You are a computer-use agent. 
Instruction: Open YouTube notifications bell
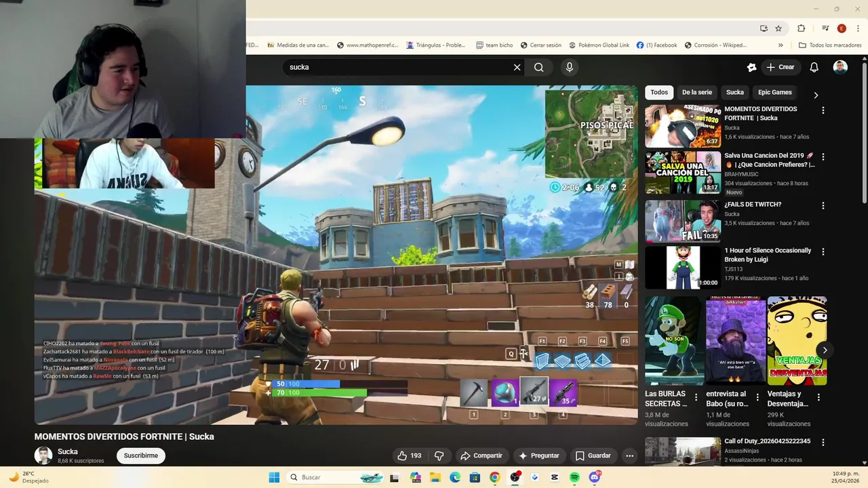[x=814, y=67]
